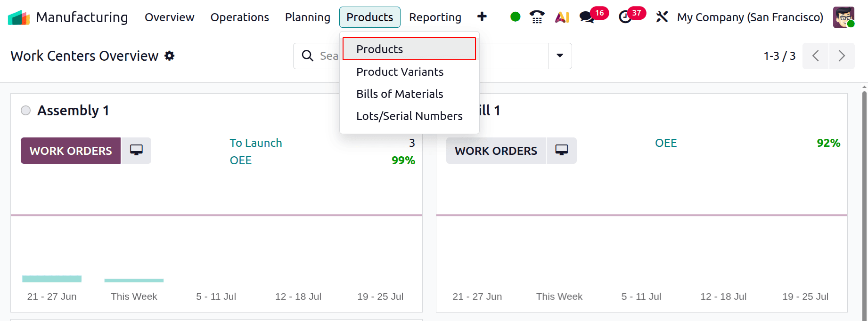Switch company via My Company (San Francisco)
Viewport: 868px width, 321px height.
(x=750, y=17)
